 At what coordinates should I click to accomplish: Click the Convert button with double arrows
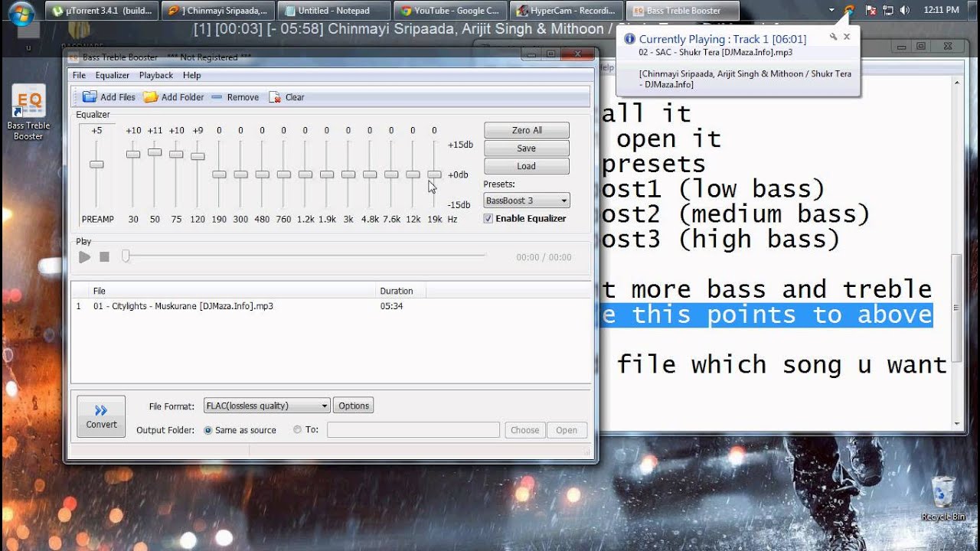pos(101,416)
